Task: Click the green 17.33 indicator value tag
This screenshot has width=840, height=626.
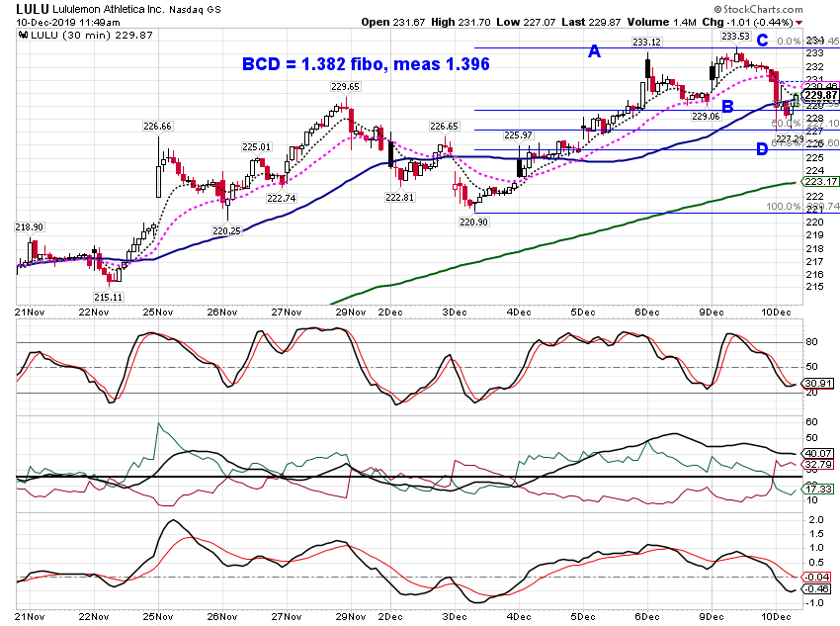Action: 817,489
